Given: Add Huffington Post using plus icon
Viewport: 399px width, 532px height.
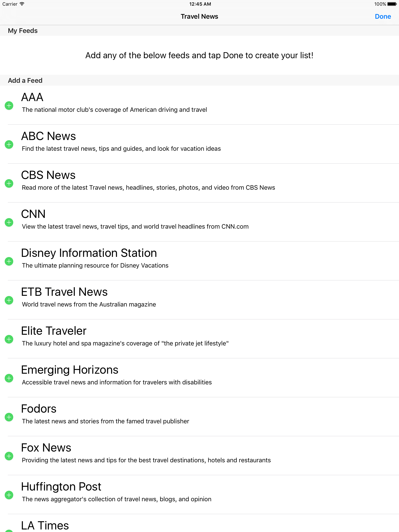Looking at the screenshot, I should (x=9, y=495).
